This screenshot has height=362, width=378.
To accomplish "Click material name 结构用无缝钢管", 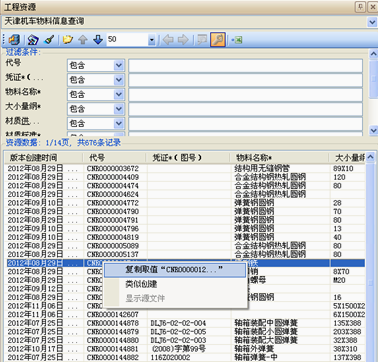I will click(262, 169).
